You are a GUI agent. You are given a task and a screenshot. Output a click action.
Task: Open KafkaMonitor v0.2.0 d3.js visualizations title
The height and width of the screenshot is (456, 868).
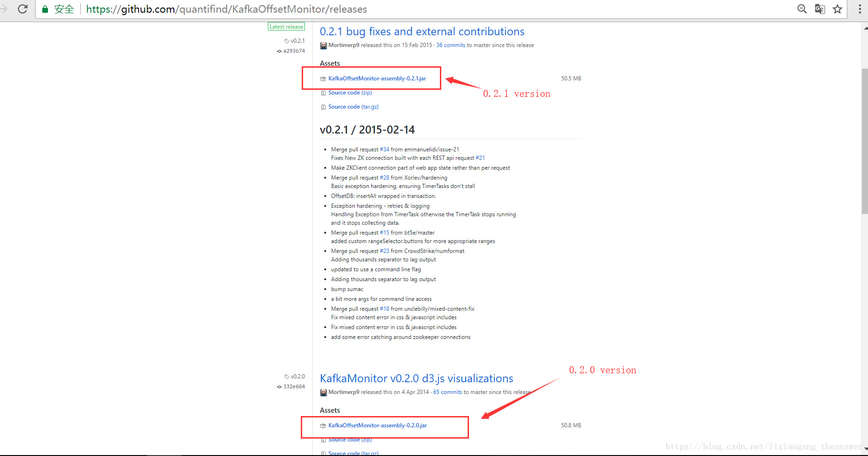(416, 378)
